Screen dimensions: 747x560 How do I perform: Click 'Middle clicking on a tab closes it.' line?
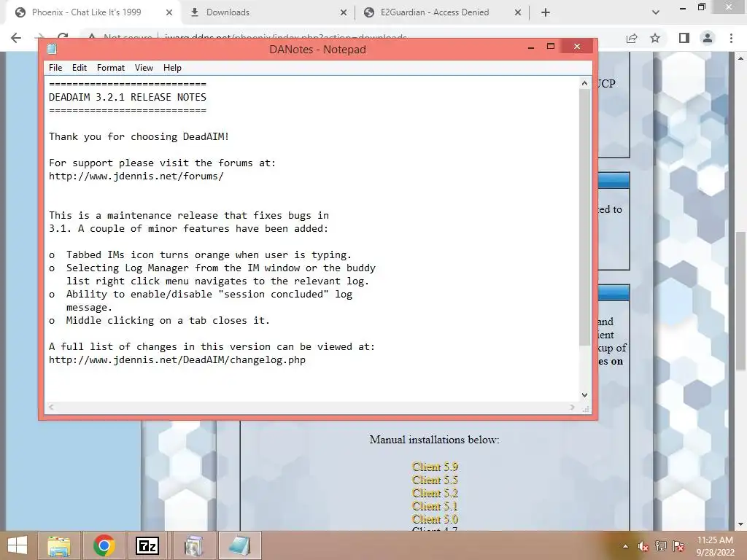point(168,321)
